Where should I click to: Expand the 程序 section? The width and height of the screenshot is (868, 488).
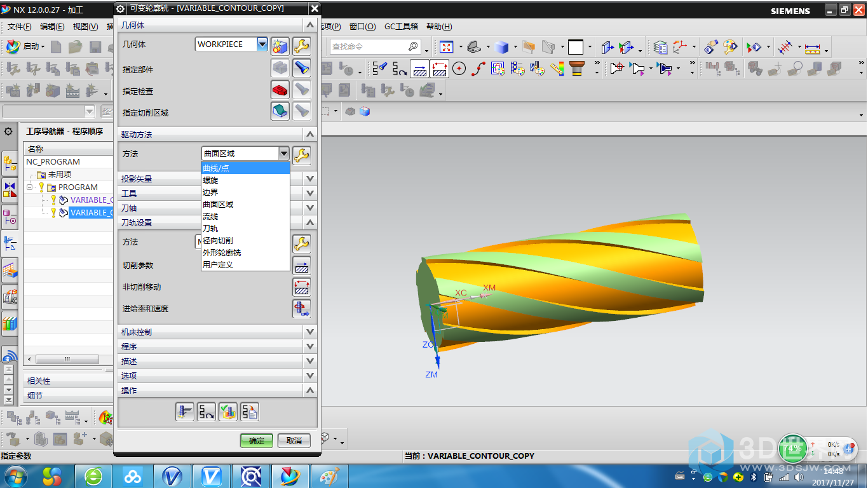(309, 346)
